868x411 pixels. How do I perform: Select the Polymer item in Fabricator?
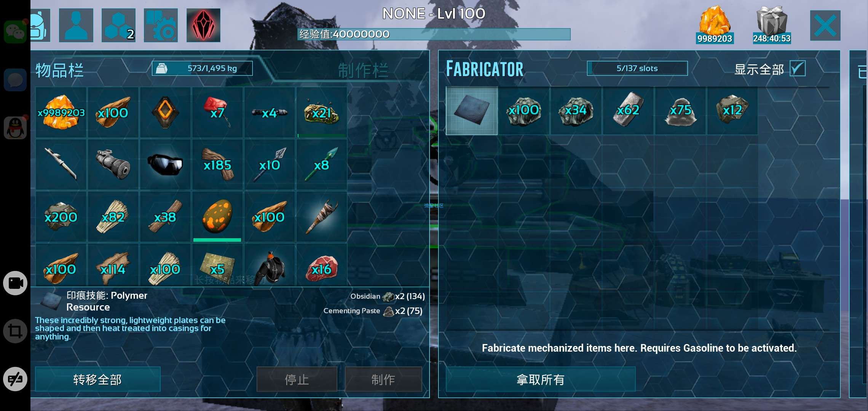pos(472,110)
